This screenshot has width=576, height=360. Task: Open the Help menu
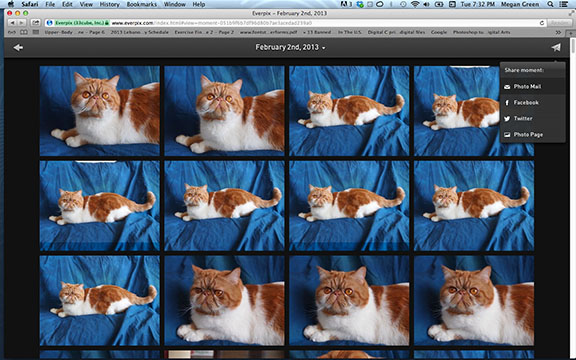point(199,4)
